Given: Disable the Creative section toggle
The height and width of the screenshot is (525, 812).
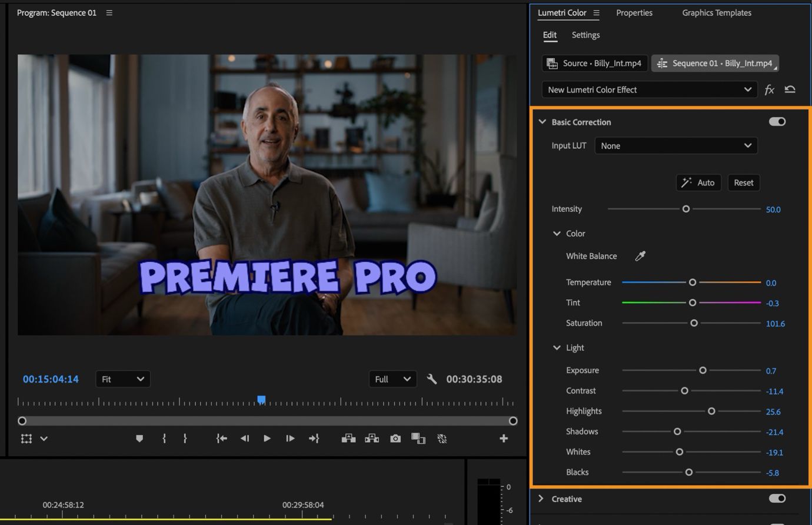Looking at the screenshot, I should [777, 499].
